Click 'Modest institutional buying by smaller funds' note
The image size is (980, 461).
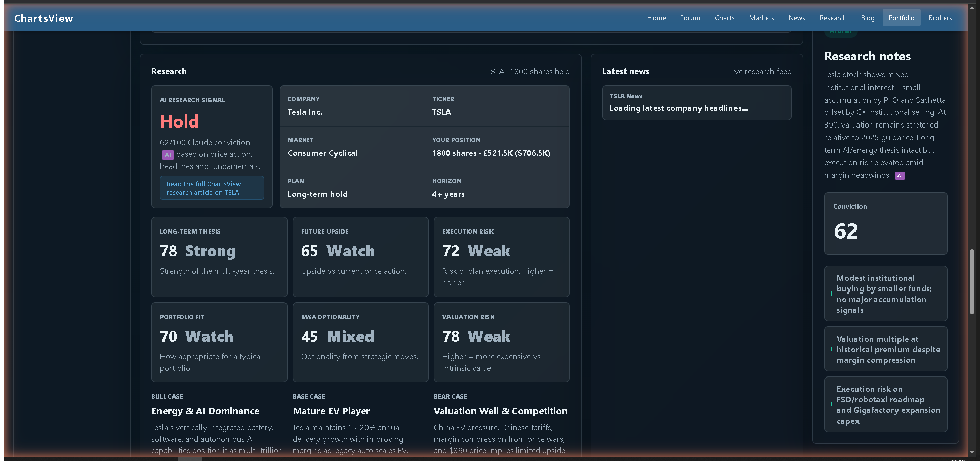(x=885, y=294)
